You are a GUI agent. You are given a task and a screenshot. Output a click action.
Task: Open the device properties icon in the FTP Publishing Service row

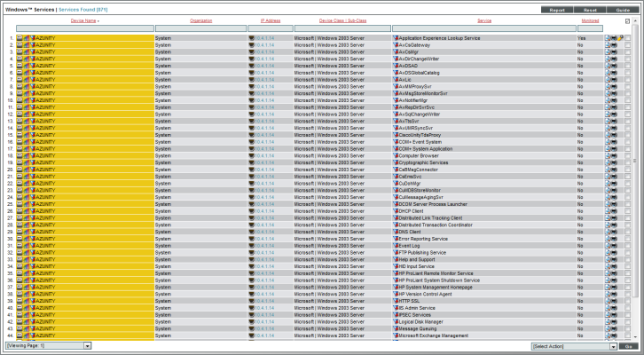click(20, 253)
